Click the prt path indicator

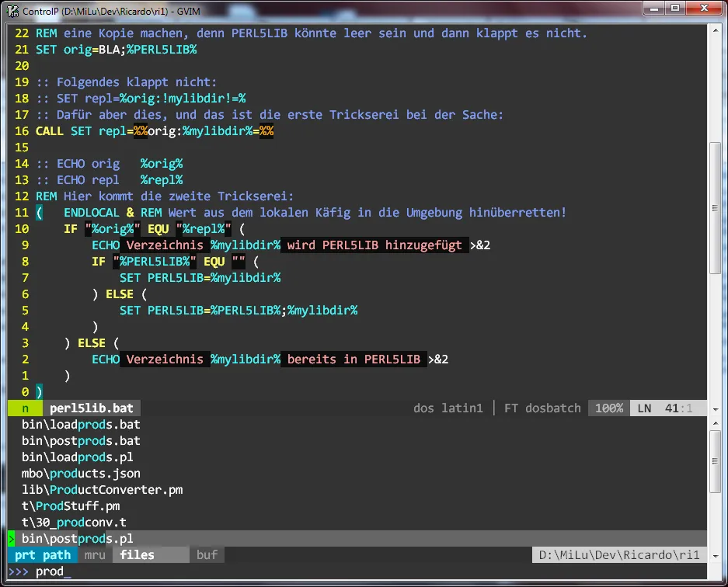(x=43, y=555)
